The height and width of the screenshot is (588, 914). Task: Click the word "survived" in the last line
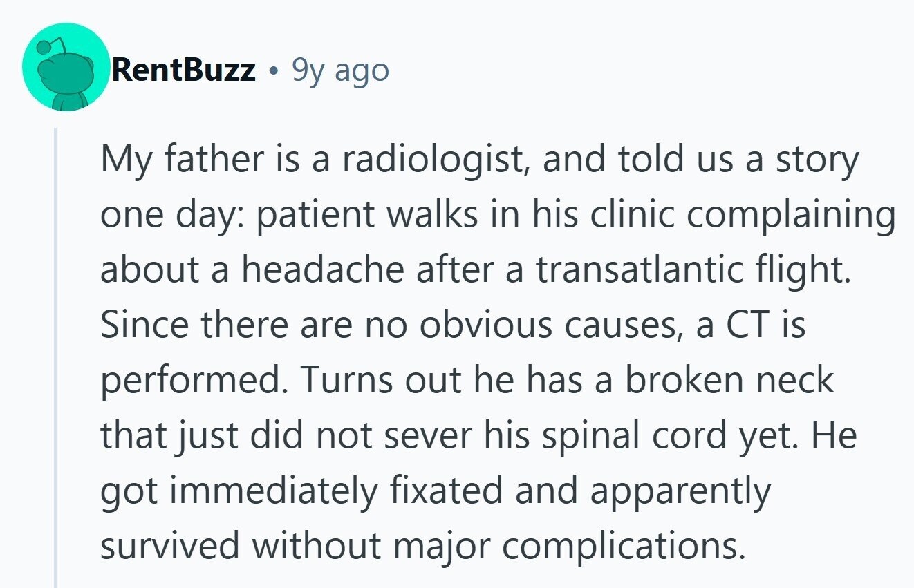(x=170, y=547)
